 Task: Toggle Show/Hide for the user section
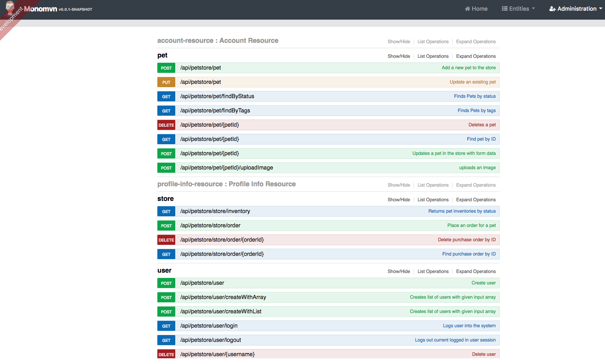point(399,271)
